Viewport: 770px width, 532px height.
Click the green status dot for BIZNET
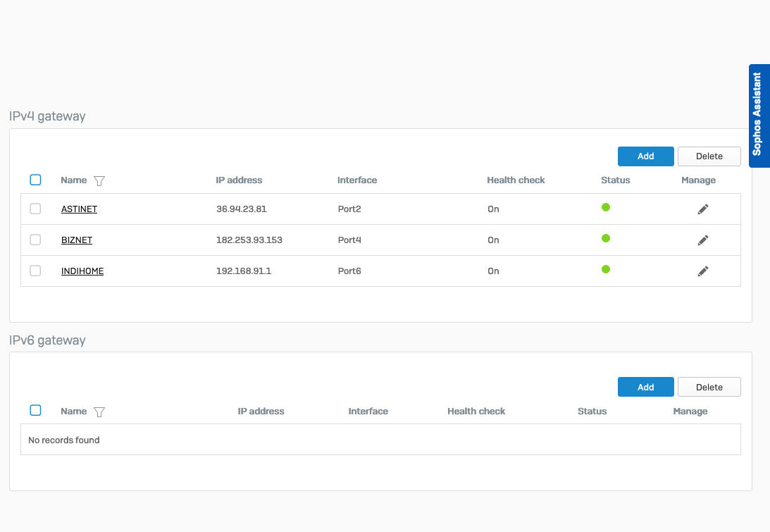pyautogui.click(x=605, y=238)
